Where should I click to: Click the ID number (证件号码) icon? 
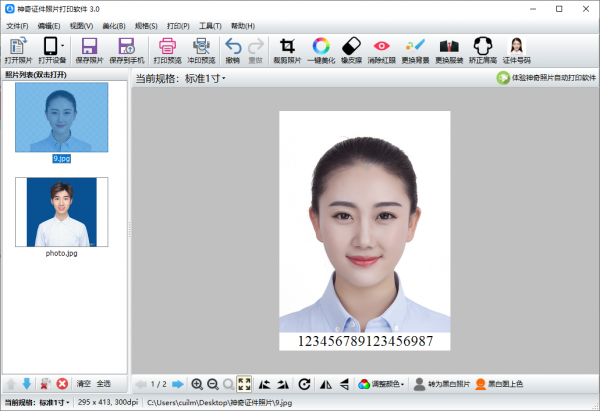click(x=517, y=51)
